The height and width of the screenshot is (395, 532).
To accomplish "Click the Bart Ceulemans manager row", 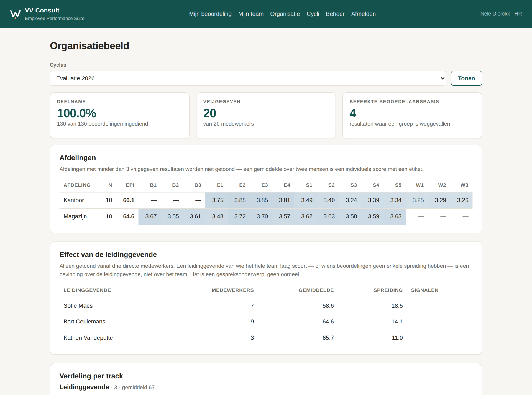I will [266, 322].
